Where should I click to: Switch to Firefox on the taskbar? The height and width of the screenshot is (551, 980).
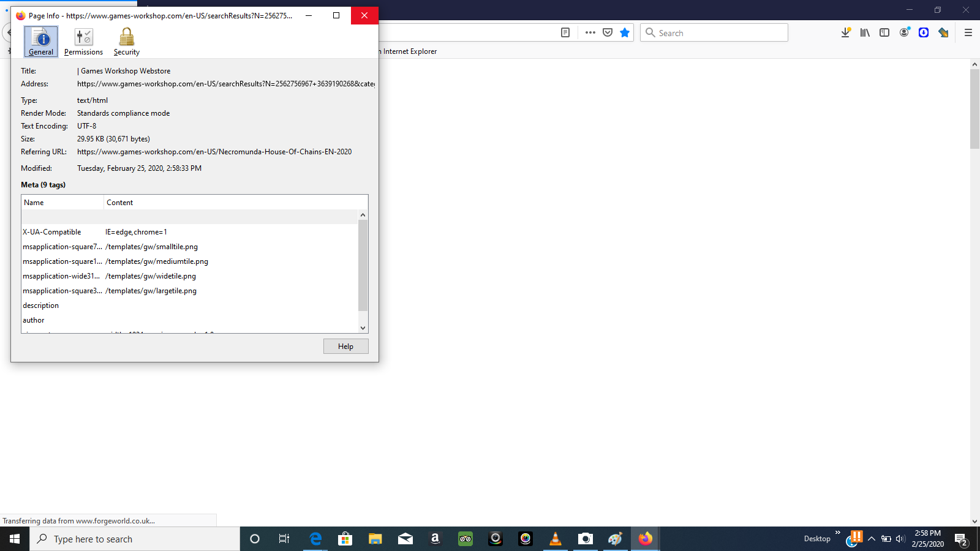[646, 539]
